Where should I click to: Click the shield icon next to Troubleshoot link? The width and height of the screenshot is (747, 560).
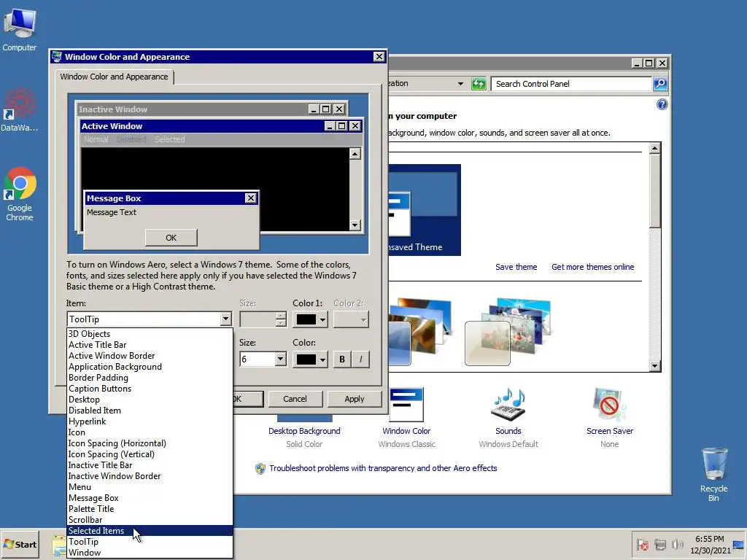260,469
